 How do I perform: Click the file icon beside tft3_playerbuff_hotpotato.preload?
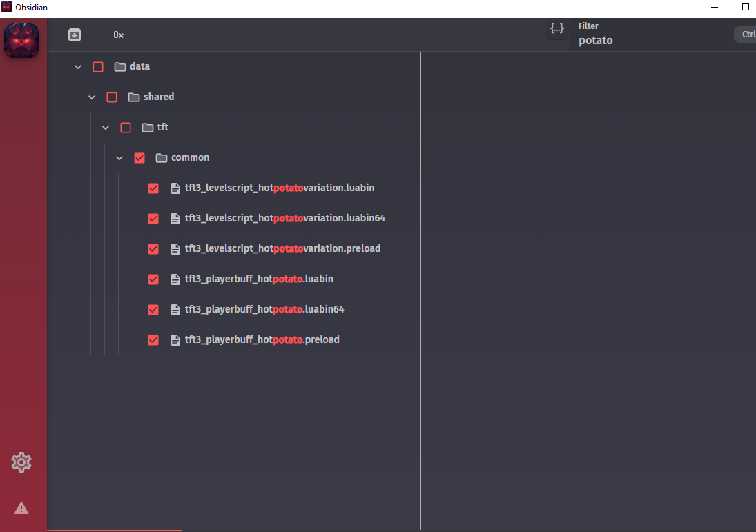pyautogui.click(x=175, y=339)
